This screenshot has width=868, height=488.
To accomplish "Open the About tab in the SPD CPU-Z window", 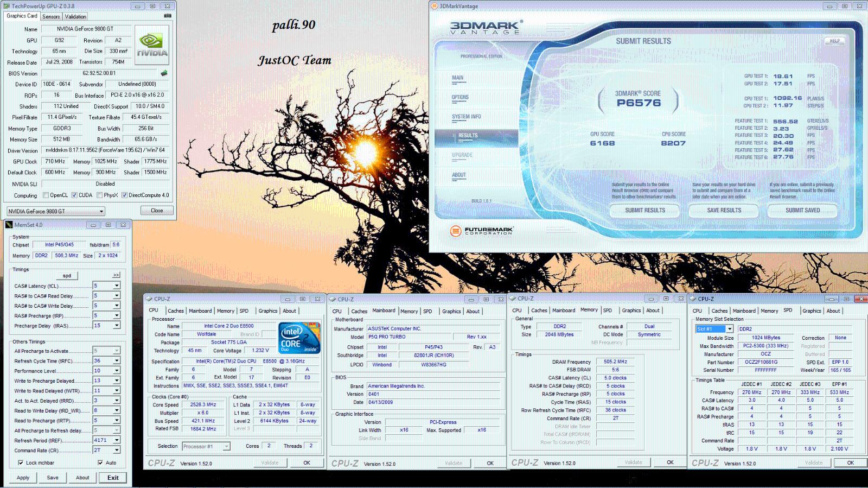I will 833,311.
